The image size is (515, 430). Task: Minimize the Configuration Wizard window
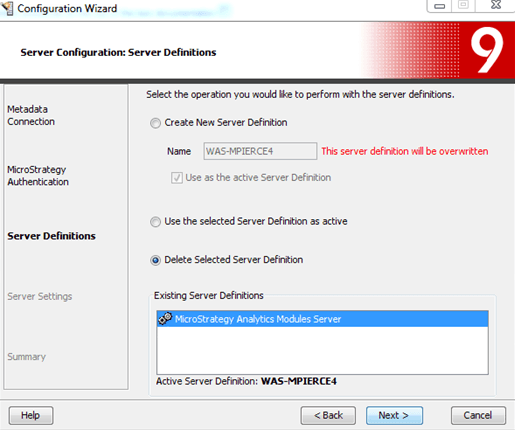click(x=439, y=6)
